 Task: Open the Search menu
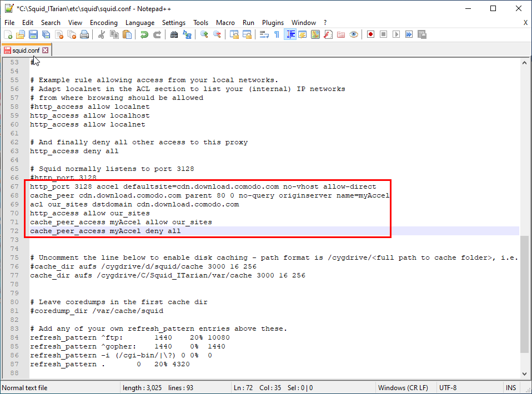click(x=51, y=23)
